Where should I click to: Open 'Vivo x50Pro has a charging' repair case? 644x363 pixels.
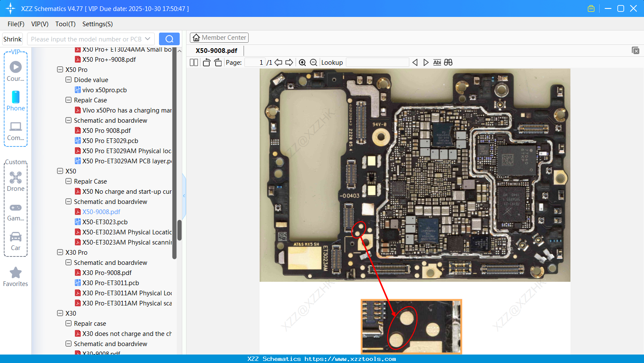pyautogui.click(x=127, y=110)
